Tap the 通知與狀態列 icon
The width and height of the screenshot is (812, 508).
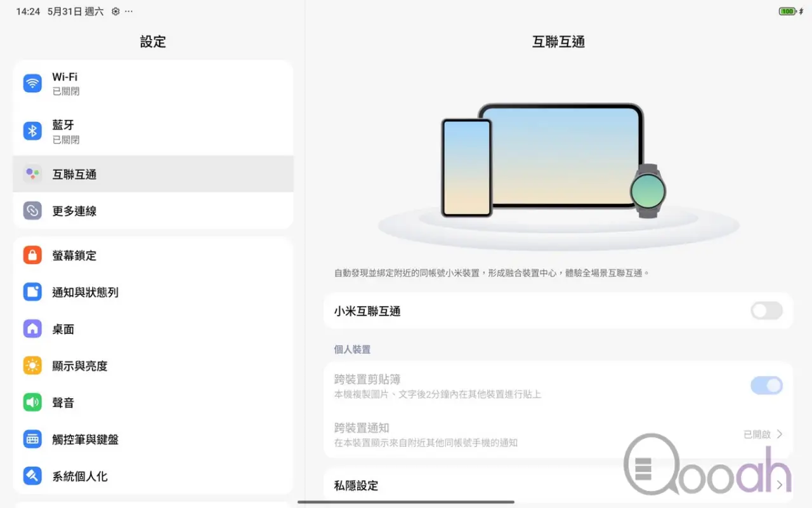32,292
